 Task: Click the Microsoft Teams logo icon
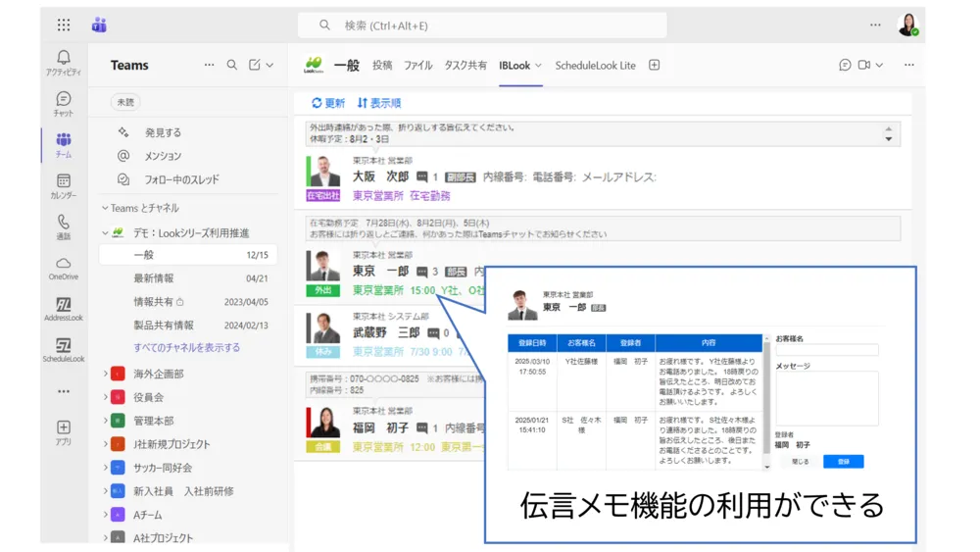point(99,25)
